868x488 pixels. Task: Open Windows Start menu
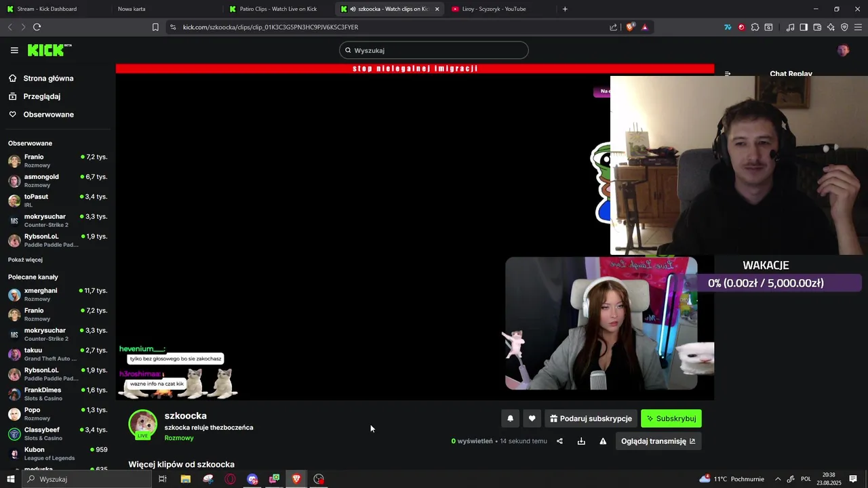click(10, 479)
